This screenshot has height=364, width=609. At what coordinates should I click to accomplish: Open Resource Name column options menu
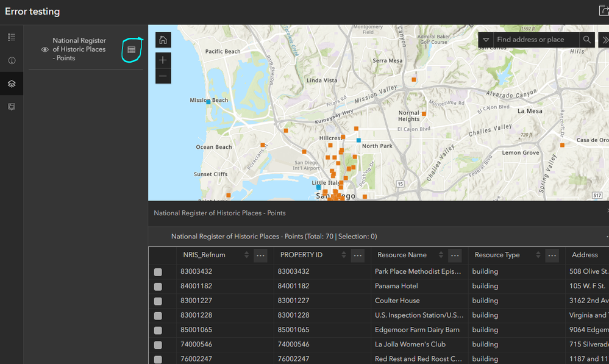point(455,255)
